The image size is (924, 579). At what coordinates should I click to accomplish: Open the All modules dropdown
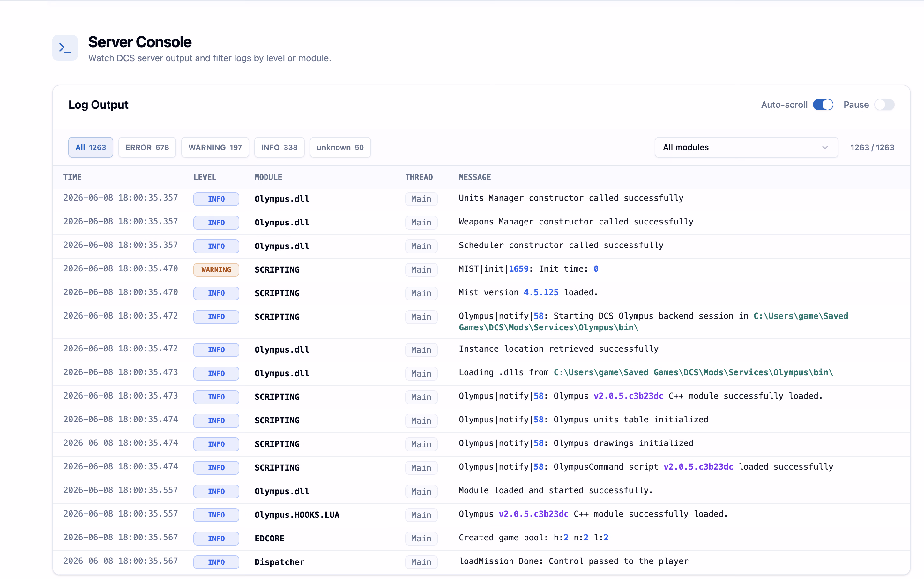pyautogui.click(x=746, y=147)
